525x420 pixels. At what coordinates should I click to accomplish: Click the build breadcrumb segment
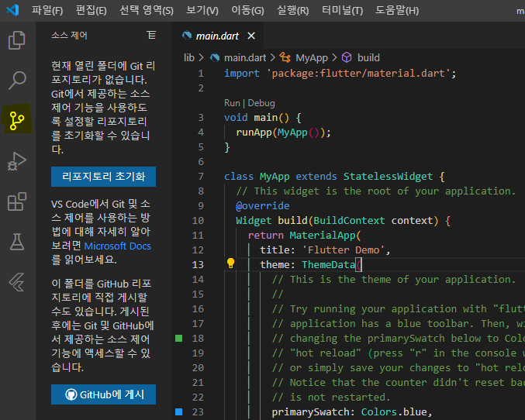[x=368, y=57]
